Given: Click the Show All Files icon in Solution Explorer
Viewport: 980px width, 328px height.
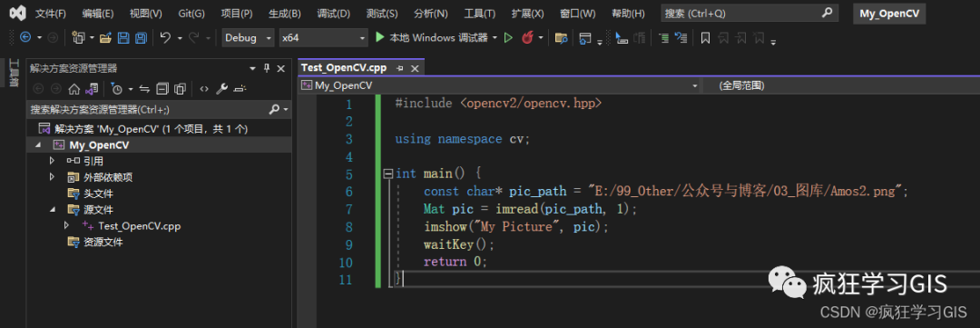Looking at the screenshot, I should coord(180,89).
